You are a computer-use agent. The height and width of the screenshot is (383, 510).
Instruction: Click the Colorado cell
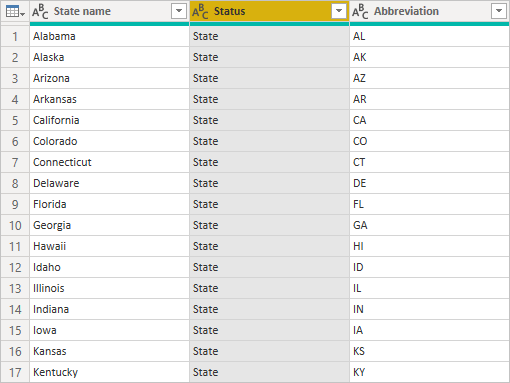point(109,141)
